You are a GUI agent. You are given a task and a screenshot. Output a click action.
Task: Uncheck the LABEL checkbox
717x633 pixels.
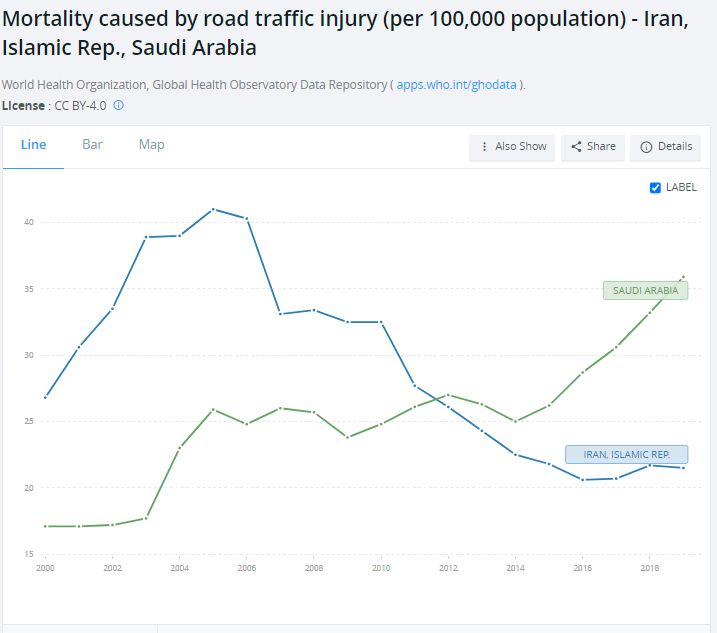coord(656,187)
